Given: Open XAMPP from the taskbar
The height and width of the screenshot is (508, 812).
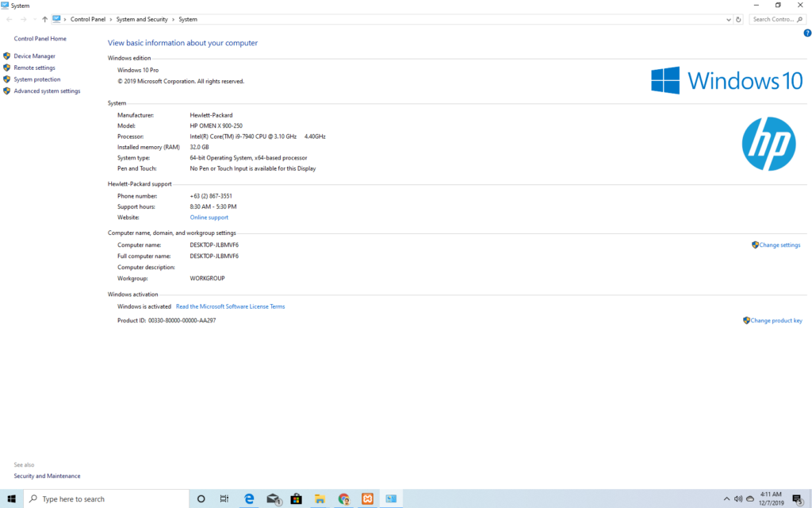Looking at the screenshot, I should tap(368, 498).
